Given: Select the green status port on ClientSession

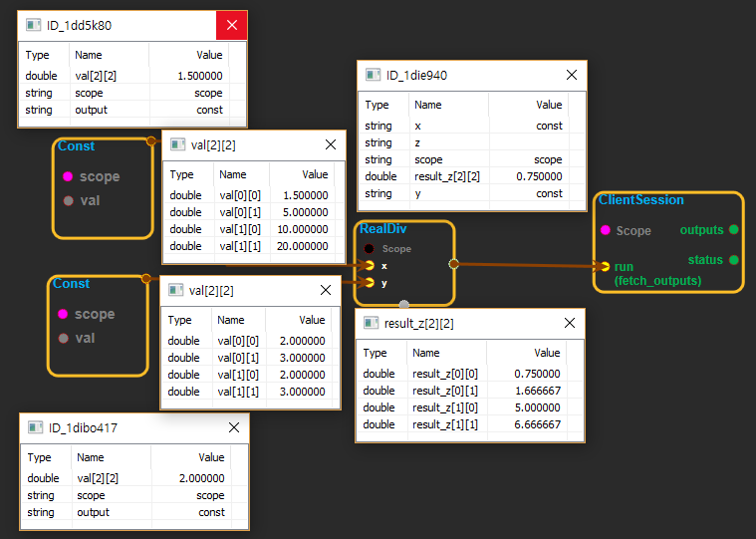Looking at the screenshot, I should click(x=734, y=260).
